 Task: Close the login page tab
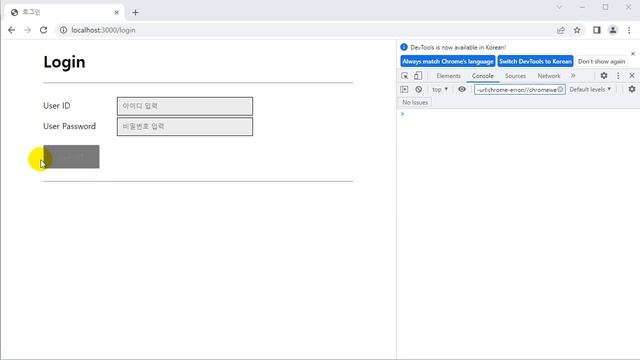point(116,13)
